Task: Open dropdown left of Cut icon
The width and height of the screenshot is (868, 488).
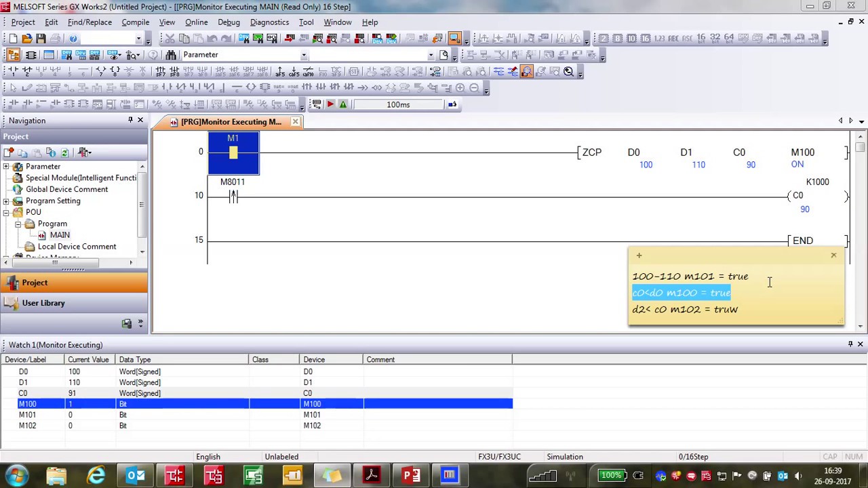Action: (x=138, y=39)
